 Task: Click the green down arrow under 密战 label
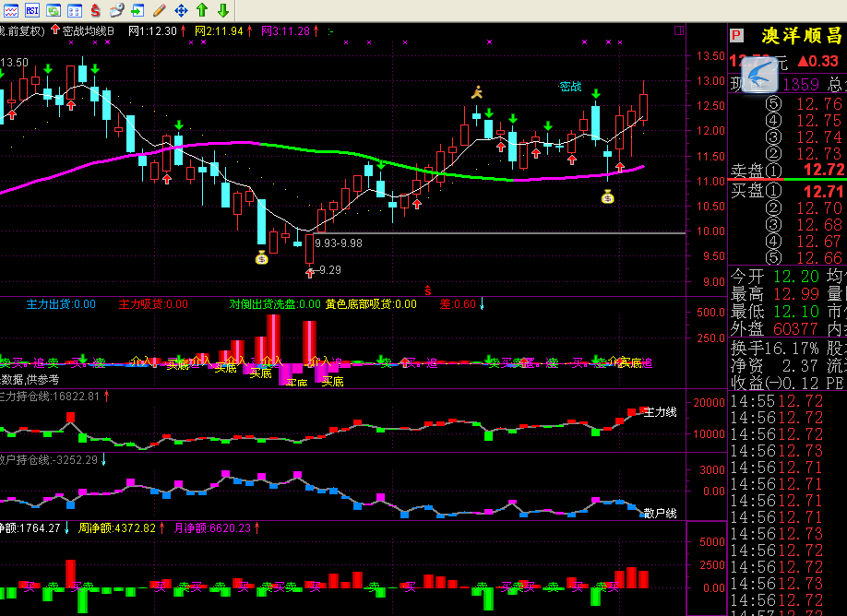coord(596,94)
